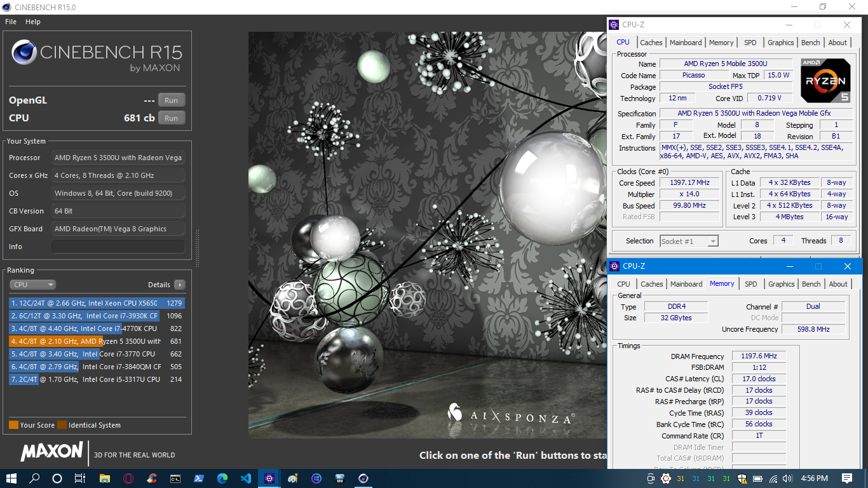Click the Your Score orange legend swatch
Screen dimensions: 868x488
pos(13,425)
